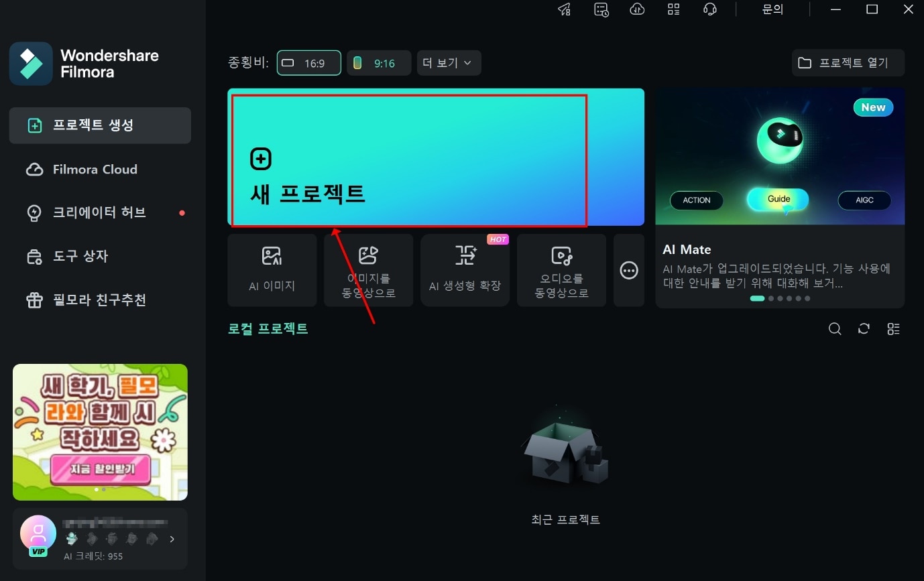Click the user avatar icon

38,533
